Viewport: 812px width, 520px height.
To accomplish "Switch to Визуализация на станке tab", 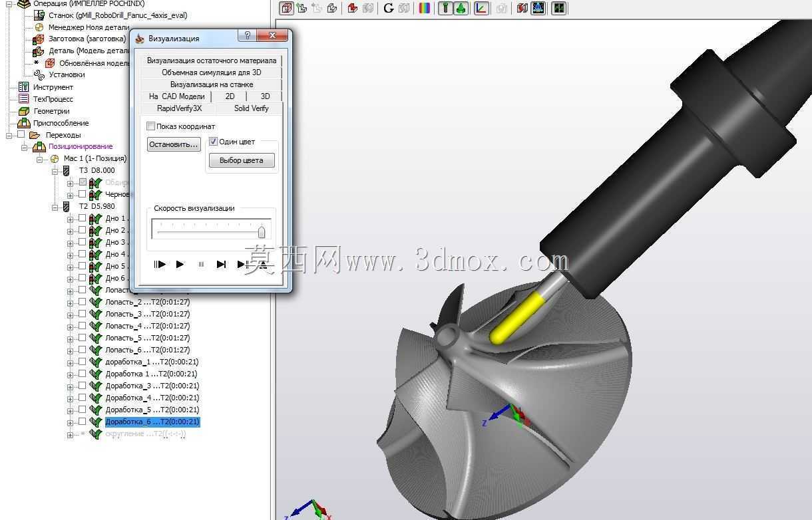I will pyautogui.click(x=212, y=84).
